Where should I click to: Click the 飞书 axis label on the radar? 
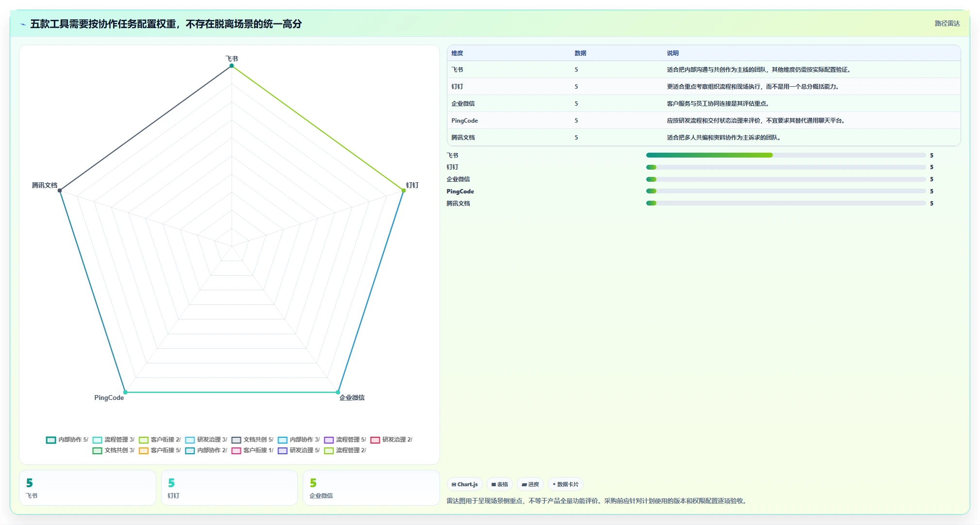[231, 59]
